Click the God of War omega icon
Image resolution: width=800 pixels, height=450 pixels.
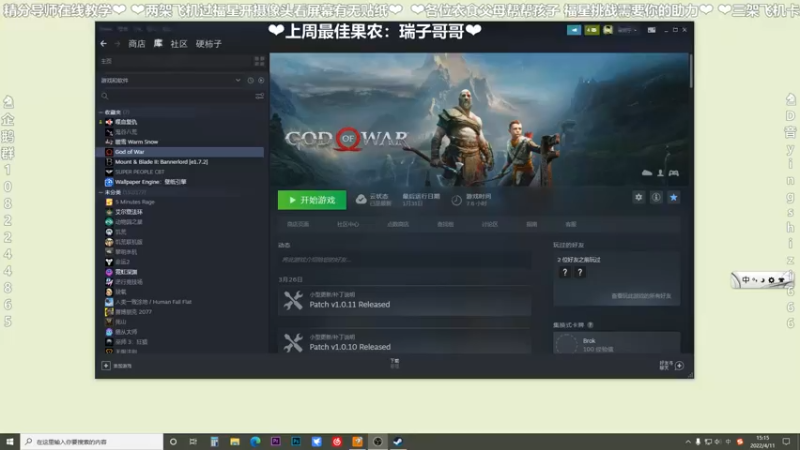click(x=109, y=152)
